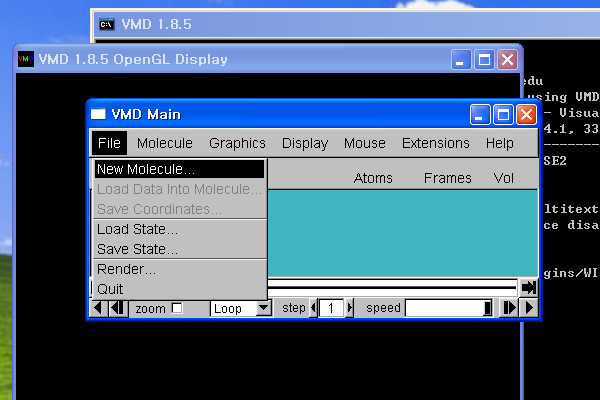Open the Molecule menu
Viewport: 600px width, 400px height.
pyautogui.click(x=165, y=143)
